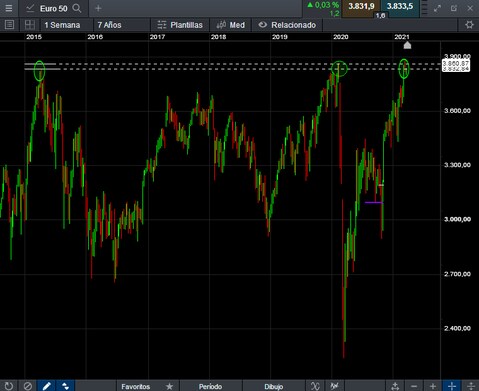479x391 pixels.
Task: Click the sell price 3.831,9 button
Action: tap(361, 6)
